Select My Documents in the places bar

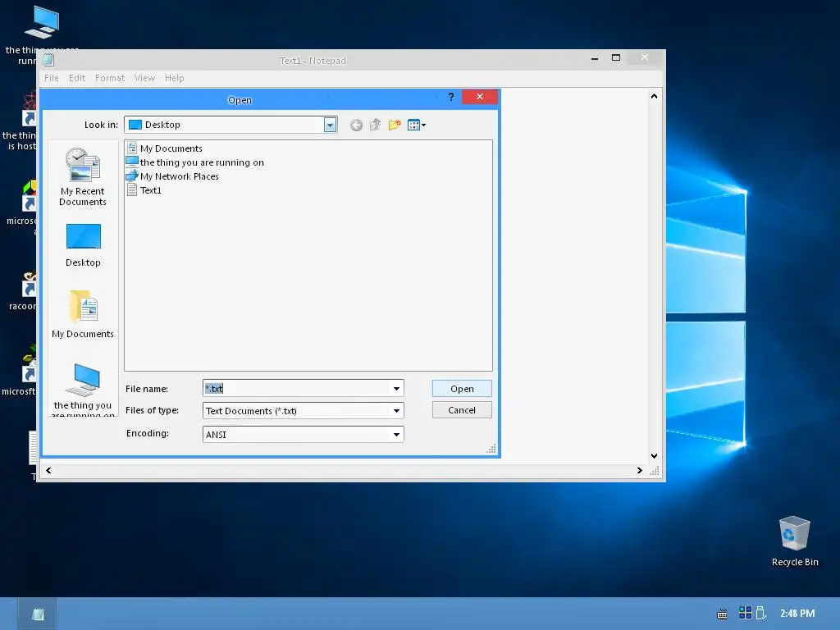(x=83, y=314)
